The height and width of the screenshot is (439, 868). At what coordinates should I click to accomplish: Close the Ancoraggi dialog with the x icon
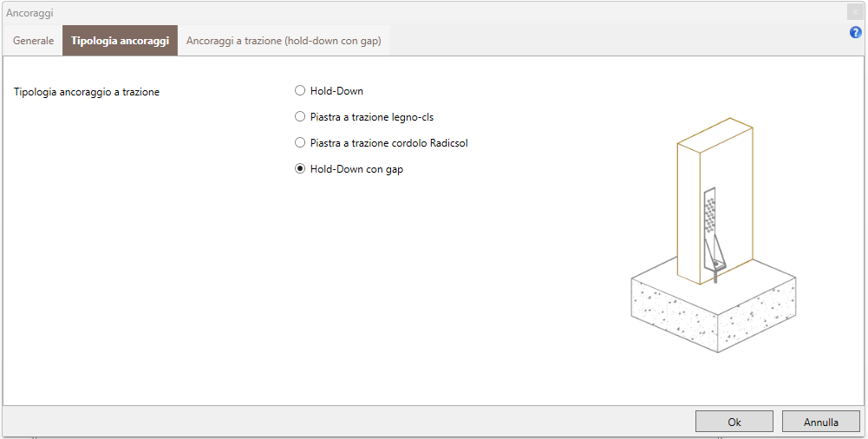[855, 11]
